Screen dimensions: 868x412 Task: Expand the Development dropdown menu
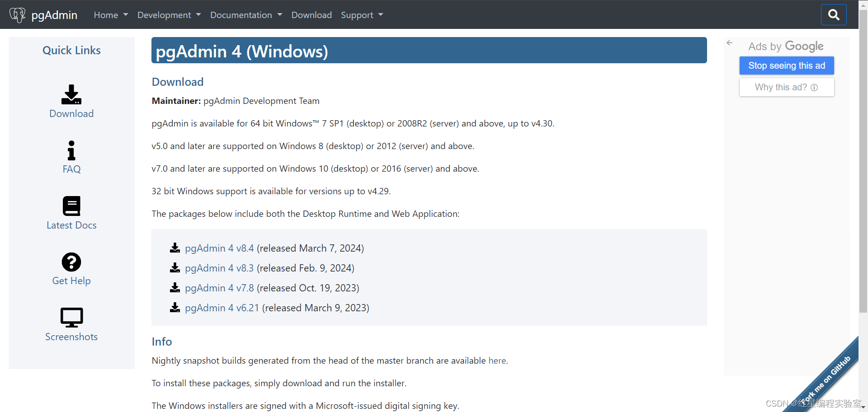(x=169, y=15)
